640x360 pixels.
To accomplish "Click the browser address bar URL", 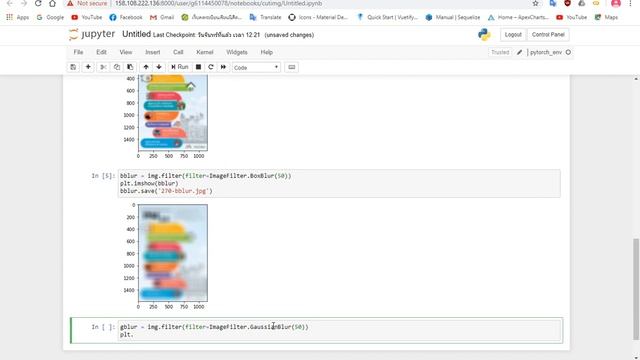I will 218,3.
